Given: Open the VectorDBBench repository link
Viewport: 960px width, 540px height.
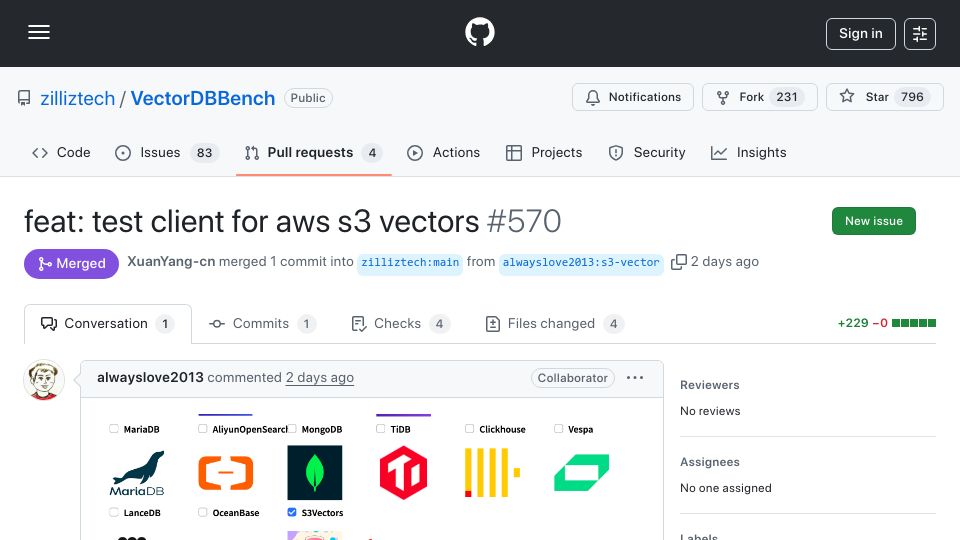Looking at the screenshot, I should click(203, 99).
